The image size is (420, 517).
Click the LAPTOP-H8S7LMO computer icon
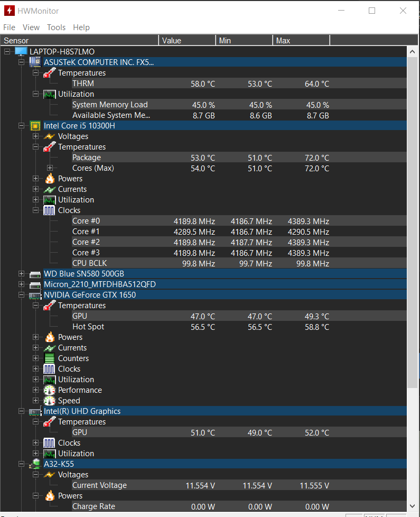(x=21, y=51)
